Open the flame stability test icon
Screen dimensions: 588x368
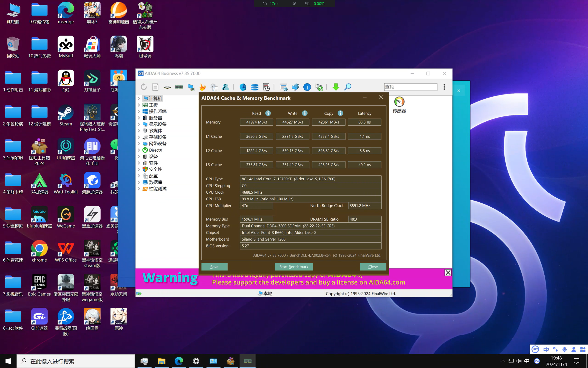(202, 87)
